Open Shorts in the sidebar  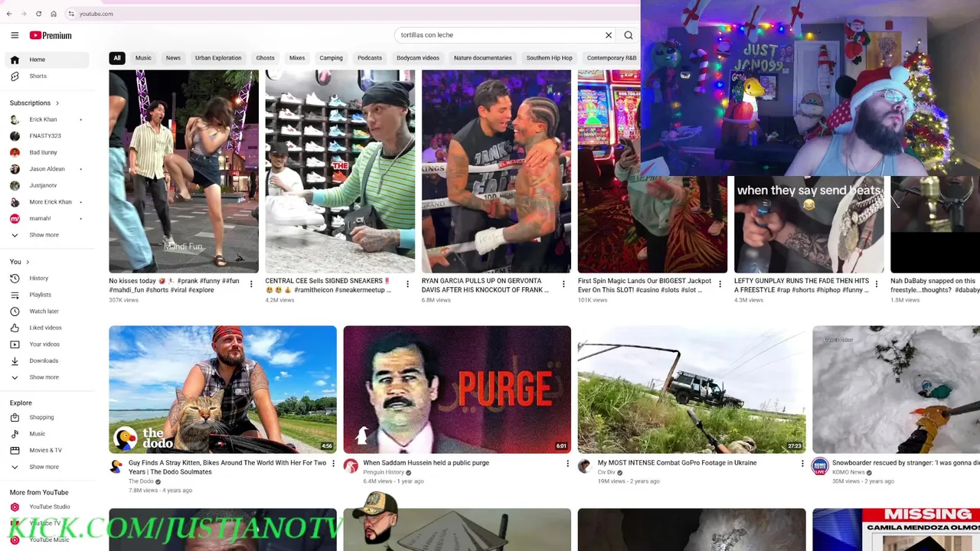(x=47, y=76)
